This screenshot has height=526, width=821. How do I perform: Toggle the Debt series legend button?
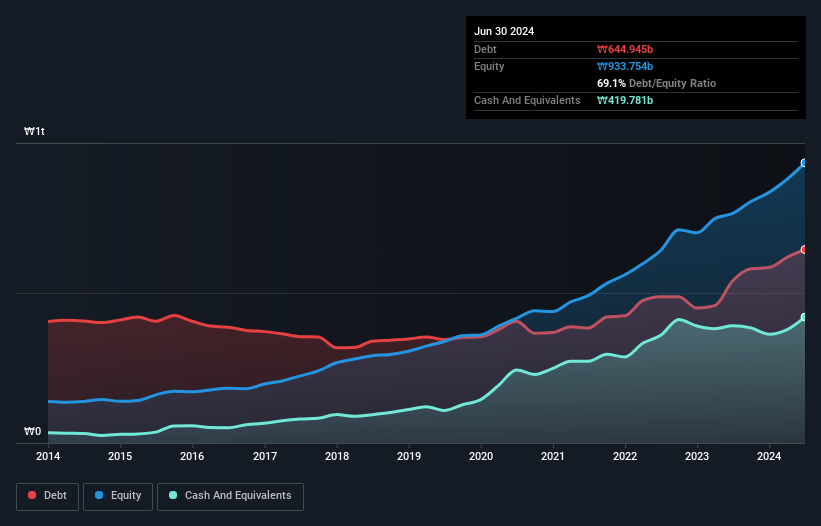click(48, 496)
